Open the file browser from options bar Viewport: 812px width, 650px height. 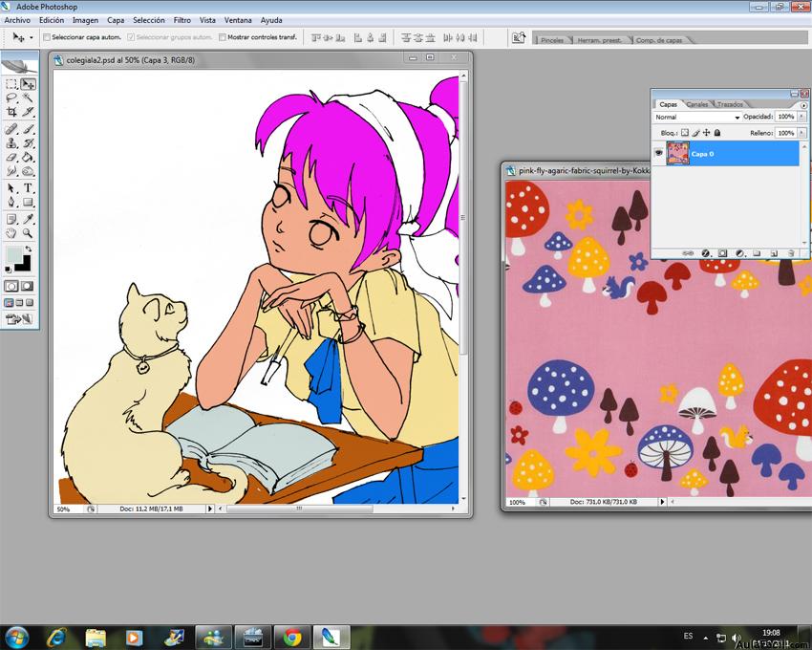(x=518, y=38)
